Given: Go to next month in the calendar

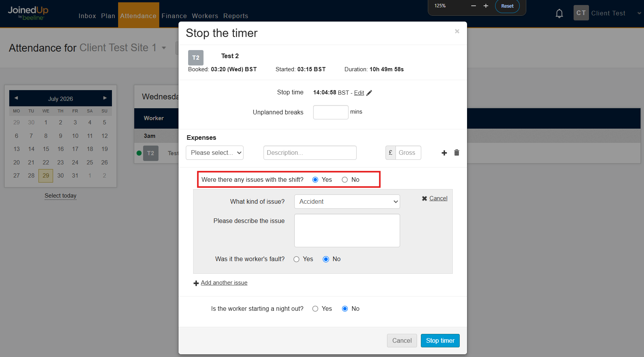Looking at the screenshot, I should pyautogui.click(x=105, y=98).
